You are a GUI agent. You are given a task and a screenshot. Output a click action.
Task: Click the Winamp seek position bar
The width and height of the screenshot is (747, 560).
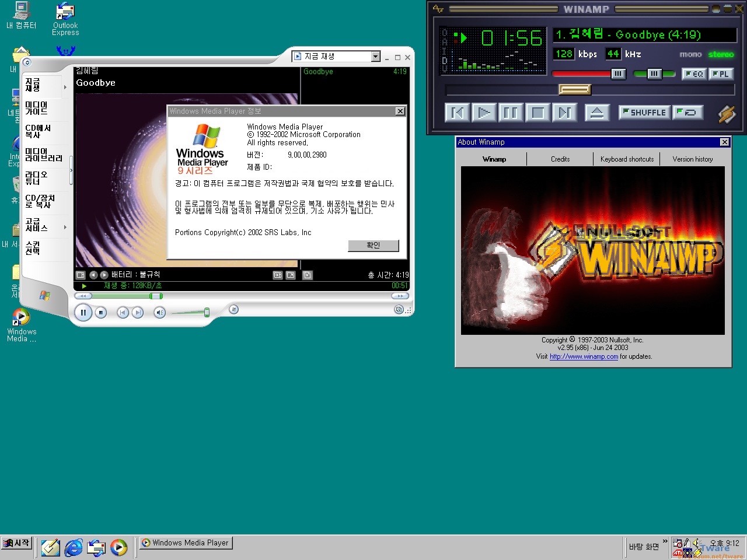coord(589,89)
